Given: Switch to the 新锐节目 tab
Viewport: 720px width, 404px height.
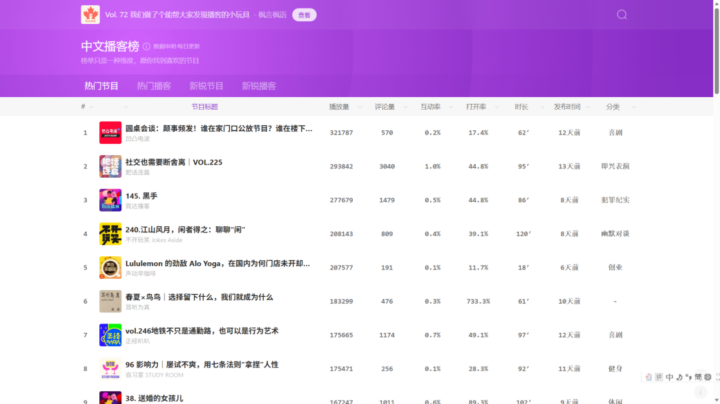Looking at the screenshot, I should coord(206,86).
